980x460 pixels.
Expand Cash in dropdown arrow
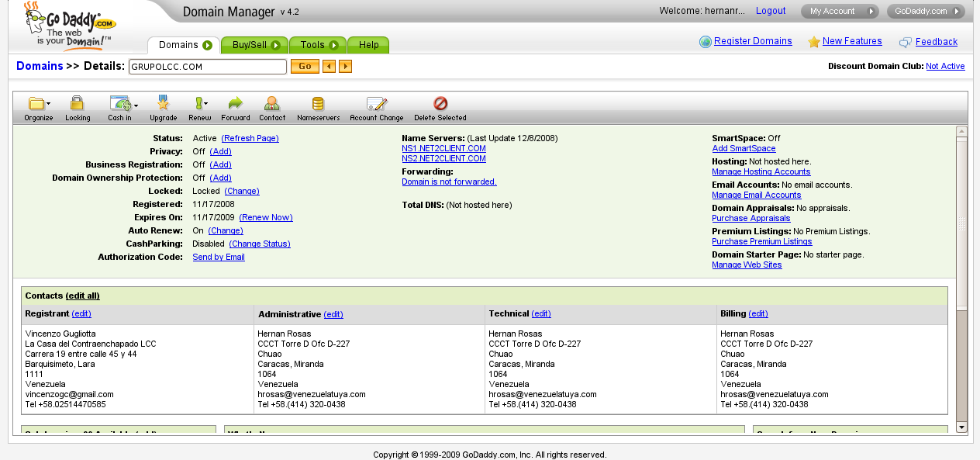pos(136,105)
